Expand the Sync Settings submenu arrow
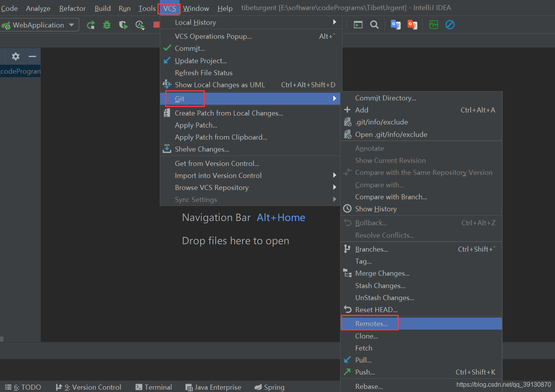The image size is (555, 392). (335, 199)
